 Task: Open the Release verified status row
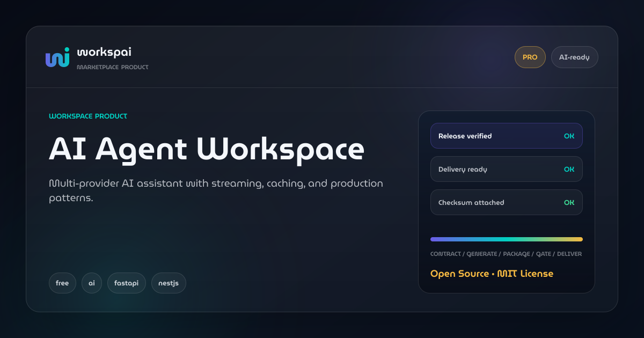point(507,136)
